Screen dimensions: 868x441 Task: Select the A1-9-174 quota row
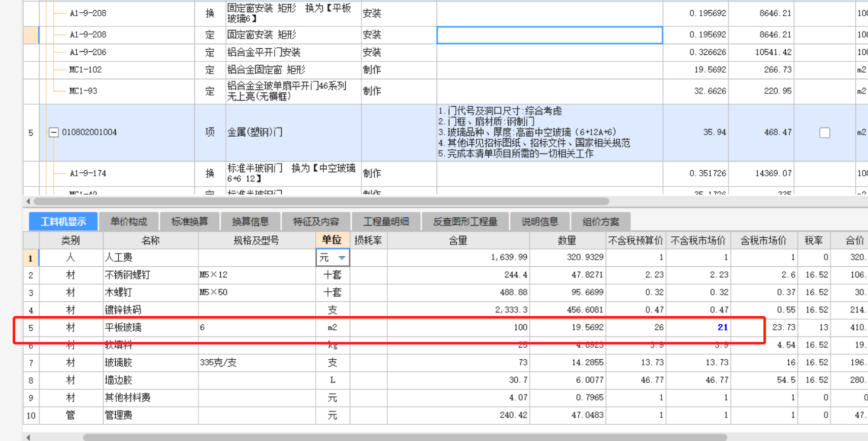coord(88,173)
